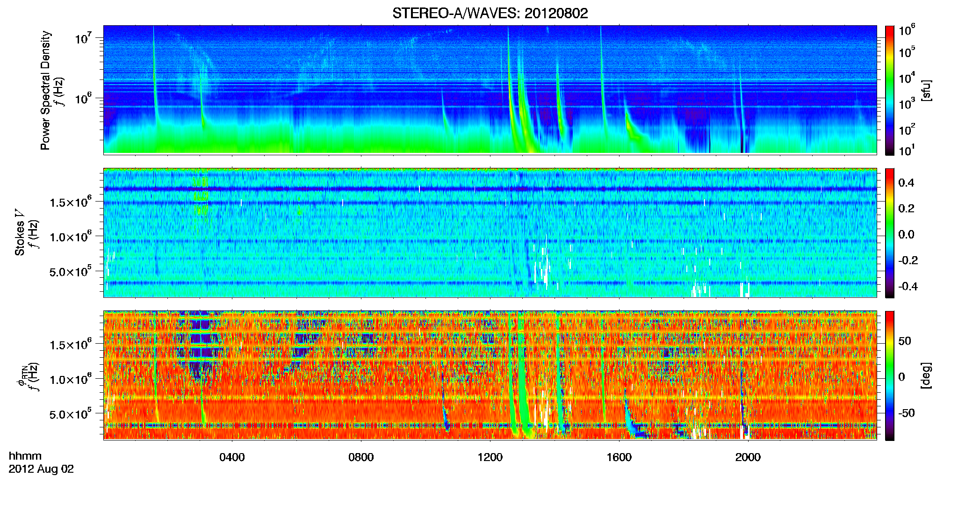The width and height of the screenshot is (980, 505).
Task: Click the 0.4 label on the Stokes color bar
Action: [x=906, y=183]
